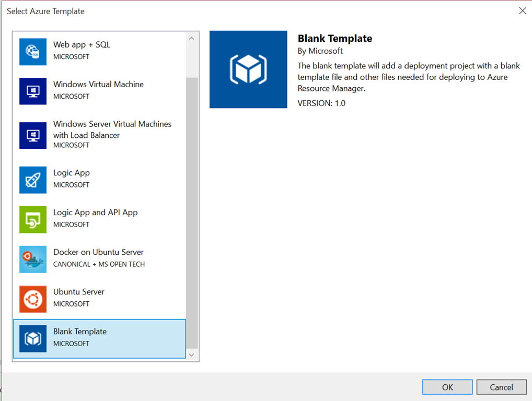The width and height of the screenshot is (532, 401).
Task: Dismiss dialog with the Cancel button
Action: pos(502,387)
